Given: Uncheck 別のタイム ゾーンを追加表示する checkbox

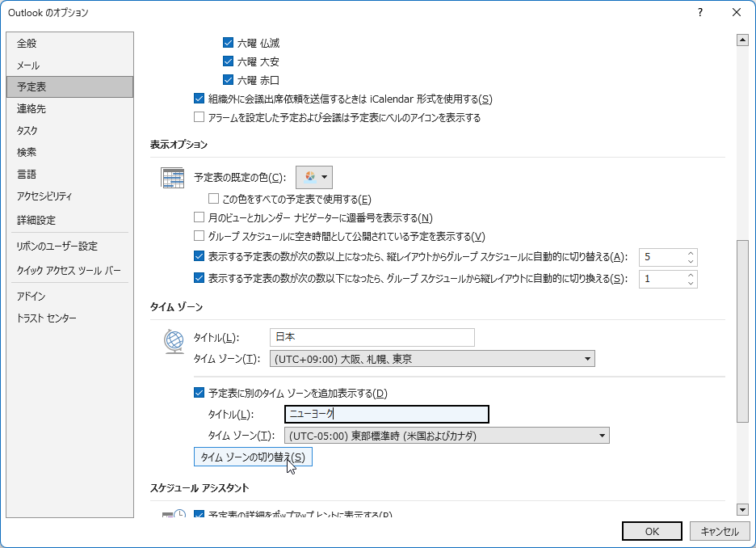Looking at the screenshot, I should [199, 393].
